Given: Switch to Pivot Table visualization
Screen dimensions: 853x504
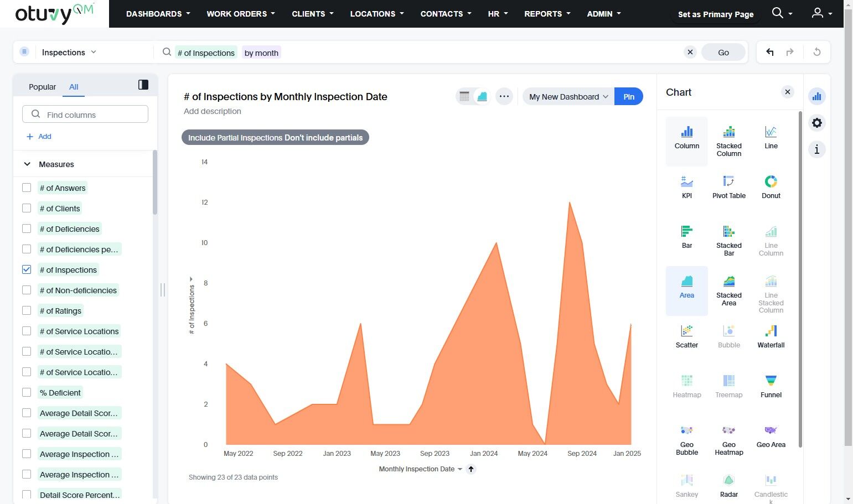Looking at the screenshot, I should pyautogui.click(x=728, y=187).
